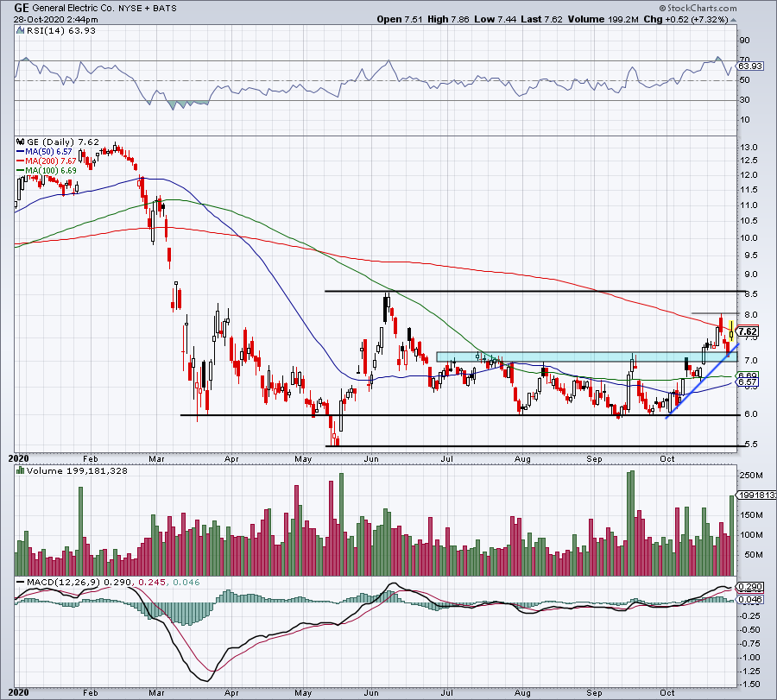Click the 0.046 histogram tag on MACD axis
The image size is (777, 700).
tap(749, 599)
